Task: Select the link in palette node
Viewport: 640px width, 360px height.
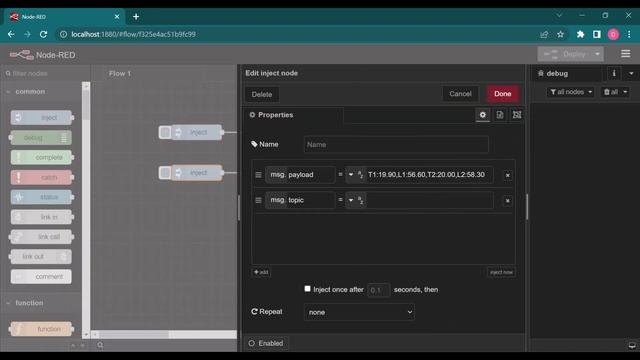Action: pyautogui.click(x=42, y=217)
